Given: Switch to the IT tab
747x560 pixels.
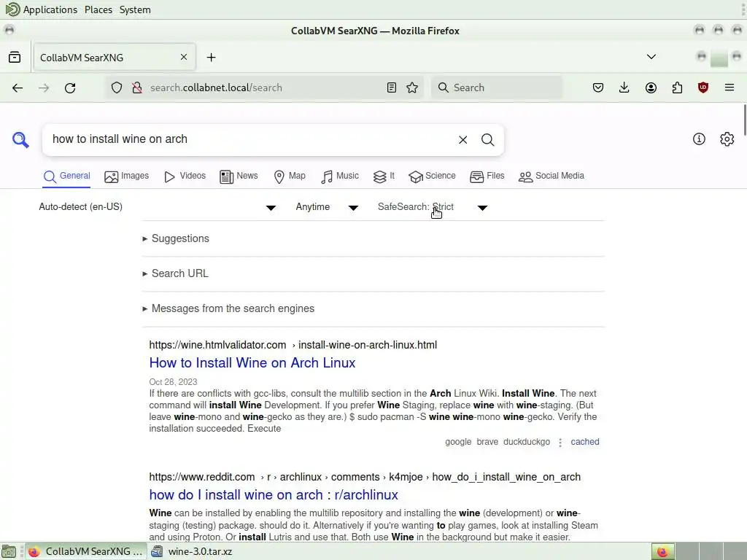Looking at the screenshot, I should click(384, 176).
